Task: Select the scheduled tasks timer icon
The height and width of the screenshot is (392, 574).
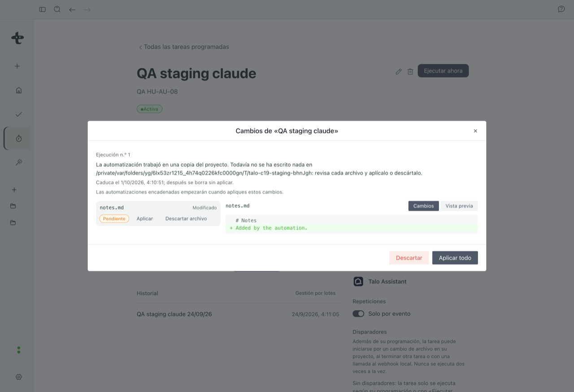Action: [19, 139]
